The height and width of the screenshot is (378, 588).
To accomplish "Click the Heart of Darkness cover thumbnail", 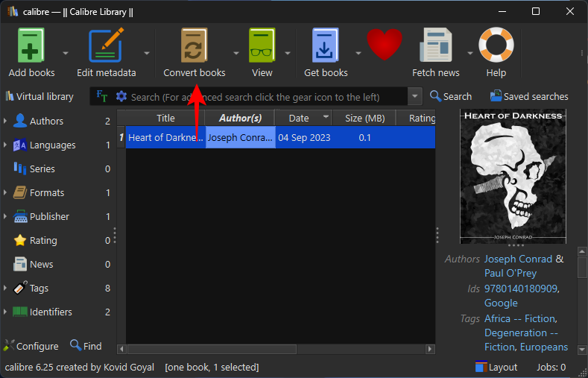I will point(513,176).
